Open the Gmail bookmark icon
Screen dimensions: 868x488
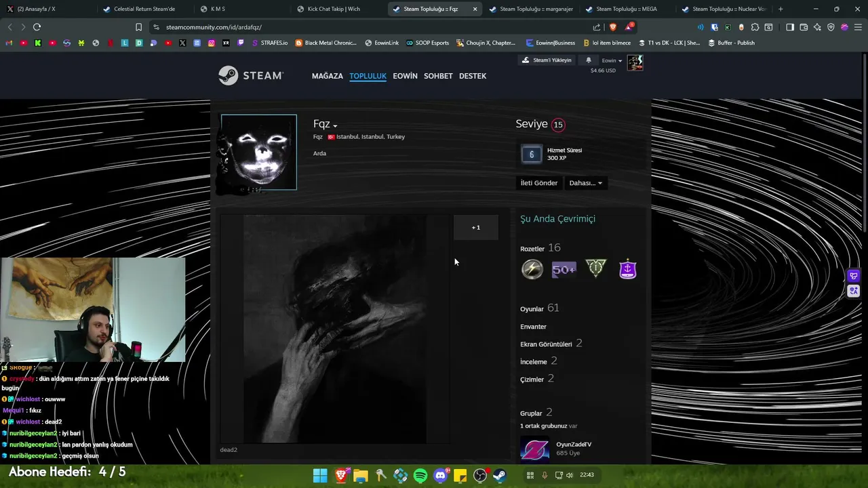(9, 43)
